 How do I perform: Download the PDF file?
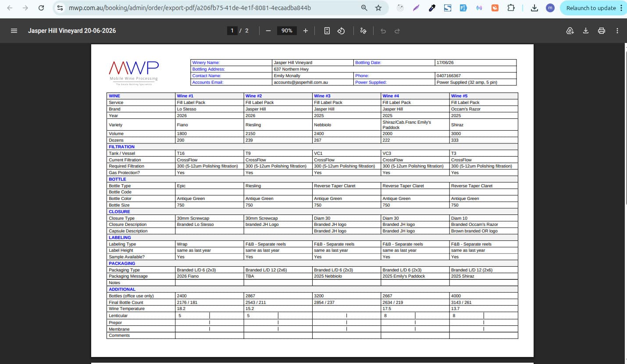click(585, 31)
